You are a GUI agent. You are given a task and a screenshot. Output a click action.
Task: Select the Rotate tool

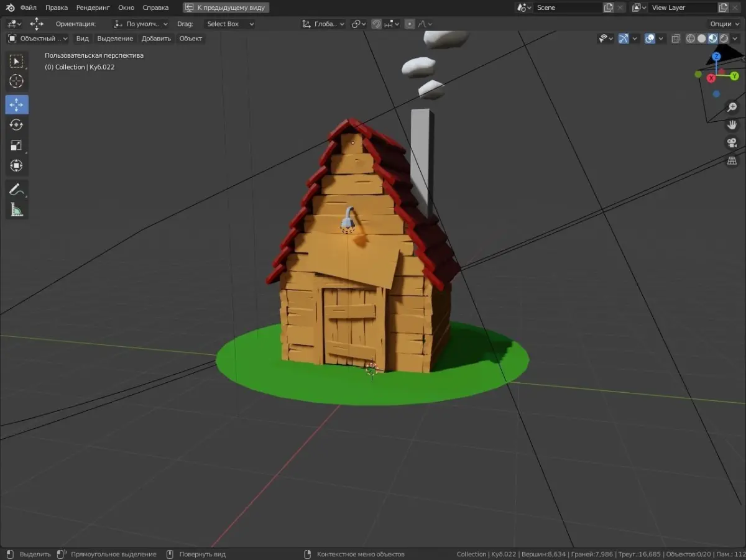(17, 125)
